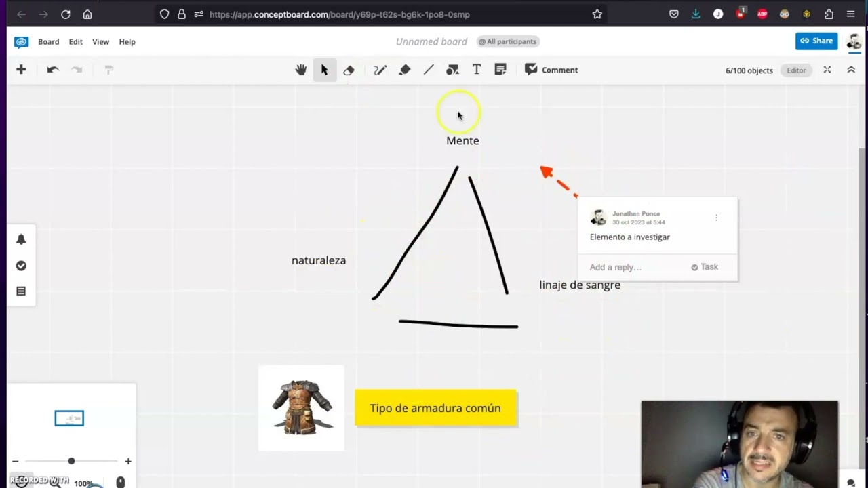Open the chat bubble icon
Image resolution: width=868 pixels, height=488 pixels.
[851, 483]
